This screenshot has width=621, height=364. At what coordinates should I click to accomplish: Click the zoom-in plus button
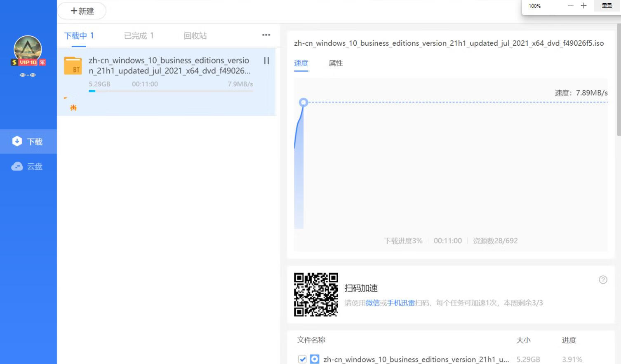tap(583, 6)
